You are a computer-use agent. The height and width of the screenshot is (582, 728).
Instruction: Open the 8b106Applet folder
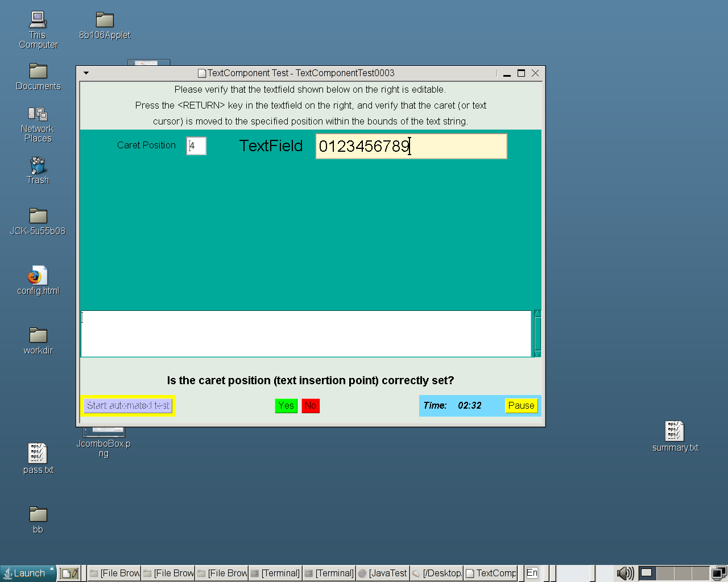click(x=105, y=20)
